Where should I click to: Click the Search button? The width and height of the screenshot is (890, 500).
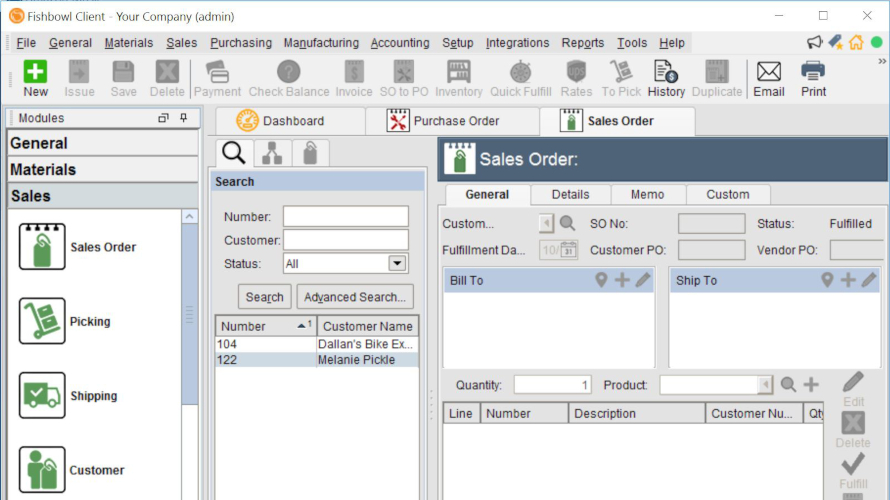click(x=265, y=297)
